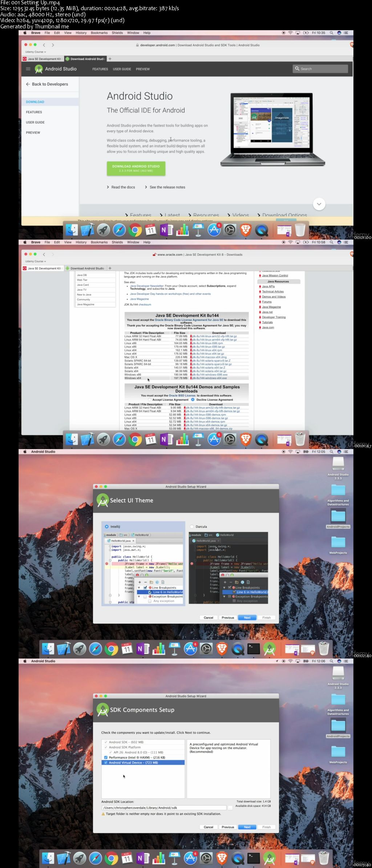Screen dimensions: 372x868
Task: Click download arrow icon for jdk-8u144-macosx-x64.dmg
Action: point(191,357)
